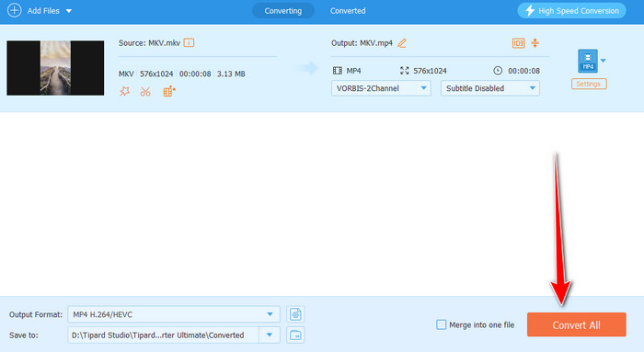Switch to the Converted tab

coord(348,11)
